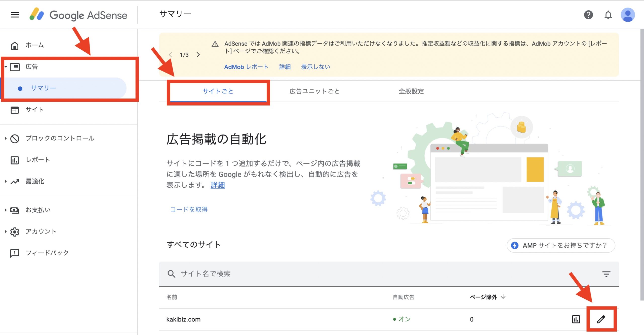Open the help question mark icon
The height and width of the screenshot is (335, 644).
[x=588, y=15]
